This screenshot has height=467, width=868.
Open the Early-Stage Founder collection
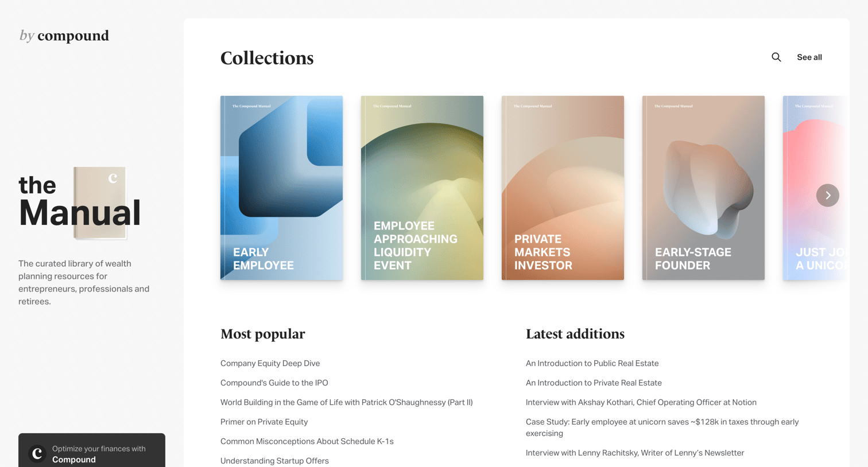click(x=703, y=188)
